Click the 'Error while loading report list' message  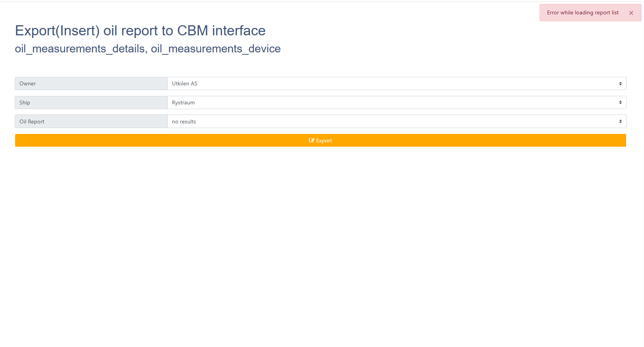point(582,13)
